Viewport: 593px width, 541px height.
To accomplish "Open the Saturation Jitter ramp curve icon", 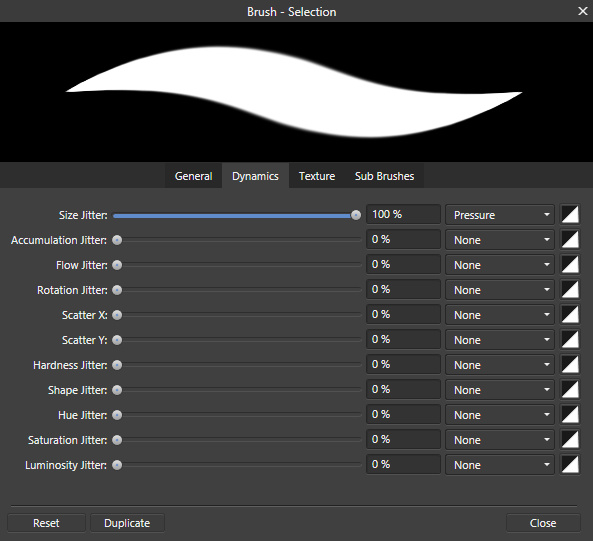I will 570,439.
